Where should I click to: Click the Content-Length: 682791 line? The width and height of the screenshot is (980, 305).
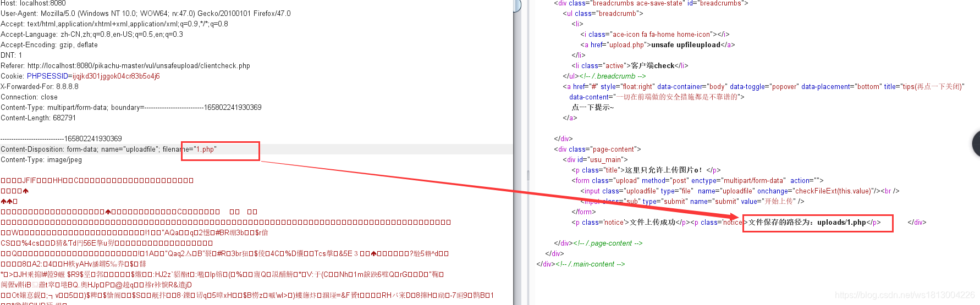coord(38,118)
